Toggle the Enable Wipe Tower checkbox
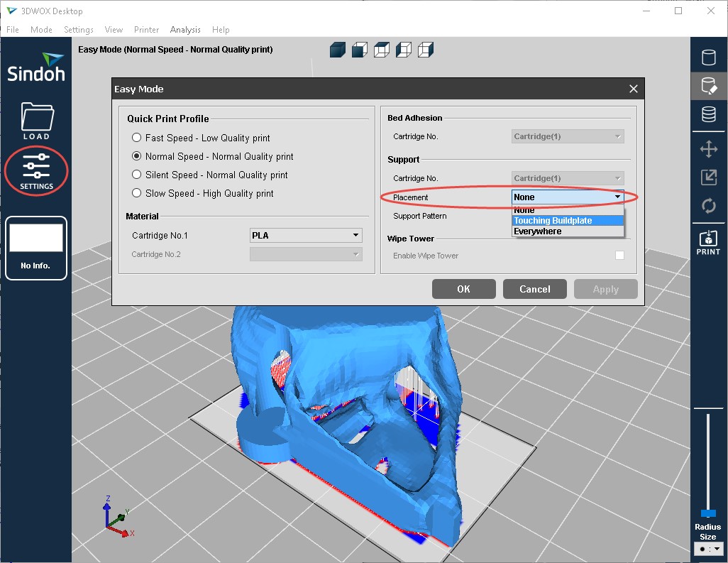 pyautogui.click(x=620, y=255)
